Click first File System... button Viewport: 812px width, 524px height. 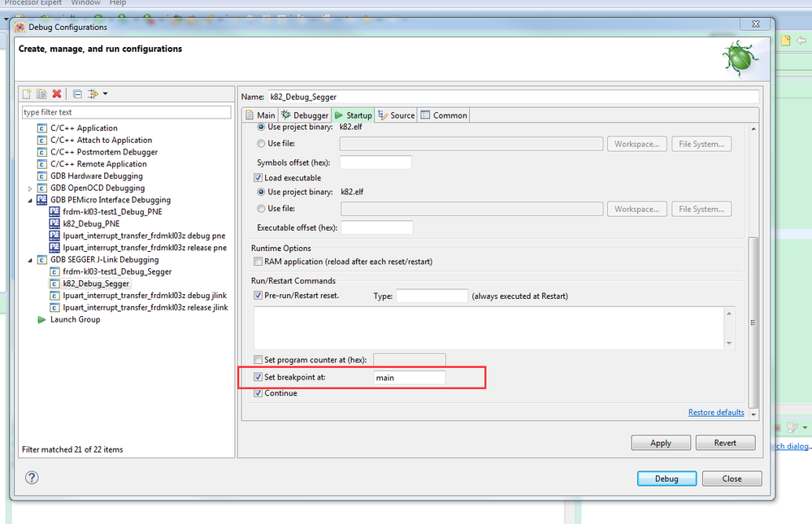point(701,144)
